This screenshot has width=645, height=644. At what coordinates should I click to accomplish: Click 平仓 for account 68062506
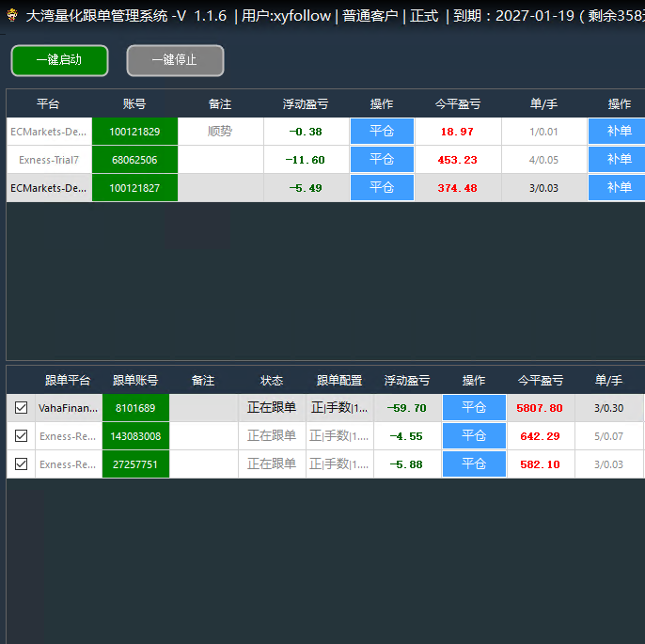click(x=382, y=159)
